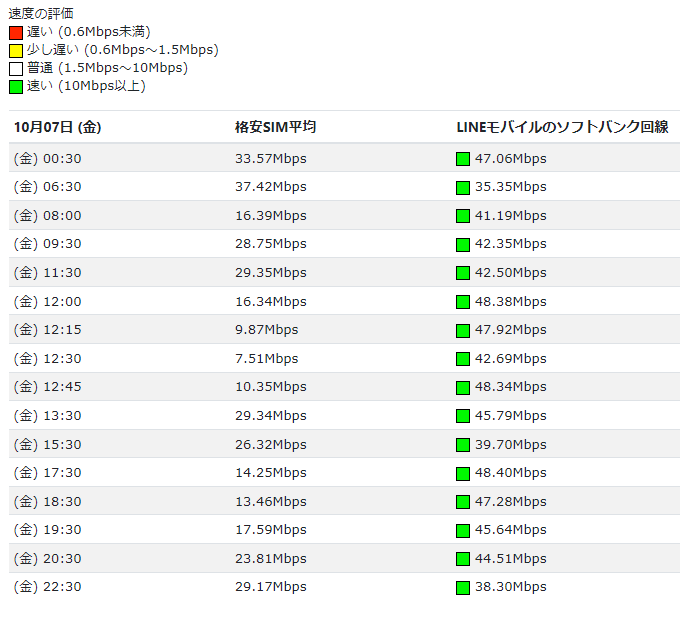Click the red 遅い legend swatch
The height and width of the screenshot is (617, 691).
tap(16, 33)
